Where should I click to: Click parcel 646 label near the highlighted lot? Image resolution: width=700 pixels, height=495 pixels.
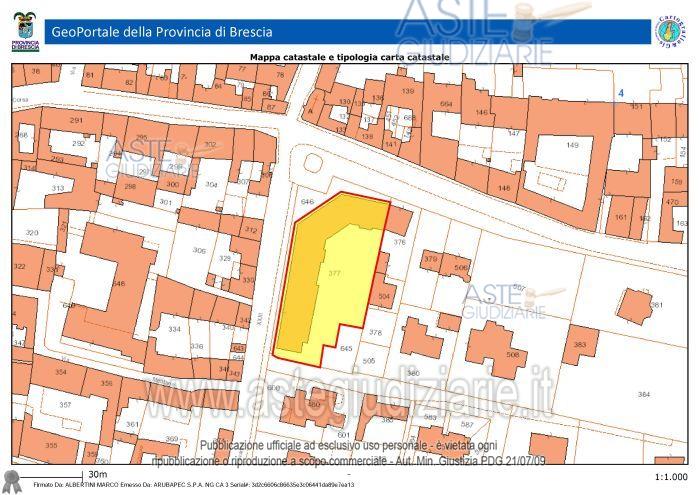pyautogui.click(x=307, y=202)
